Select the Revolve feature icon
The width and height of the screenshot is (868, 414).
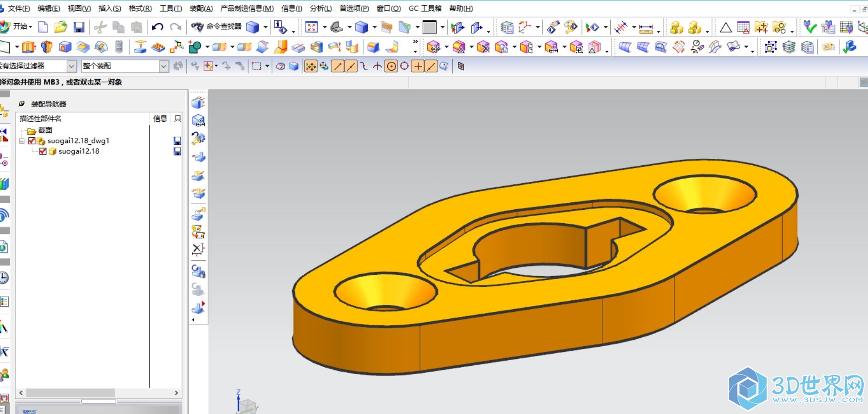coord(47,47)
